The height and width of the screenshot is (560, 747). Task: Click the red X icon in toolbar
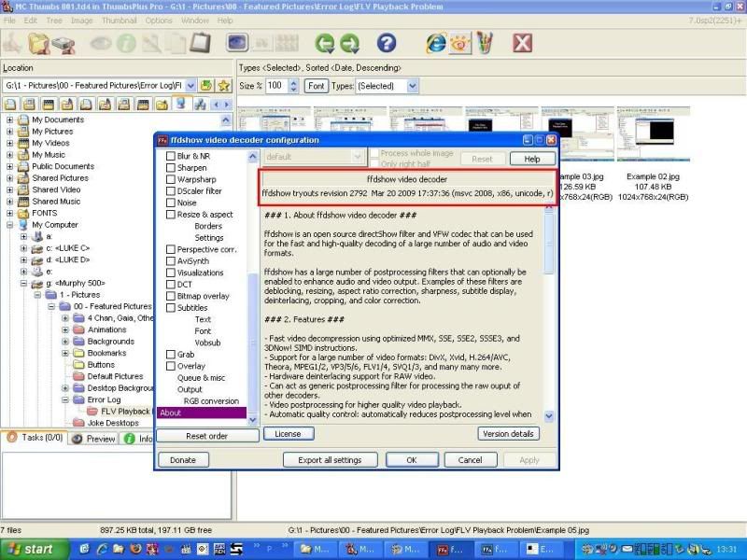(522, 43)
